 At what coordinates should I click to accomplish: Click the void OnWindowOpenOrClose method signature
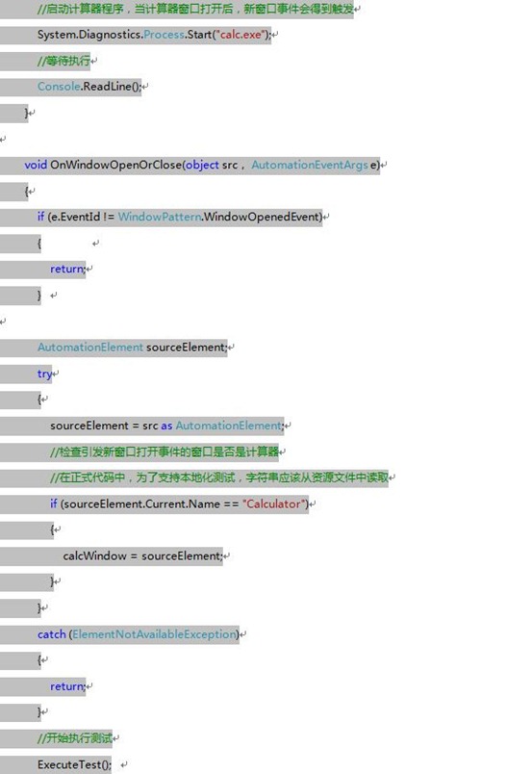[202, 165]
